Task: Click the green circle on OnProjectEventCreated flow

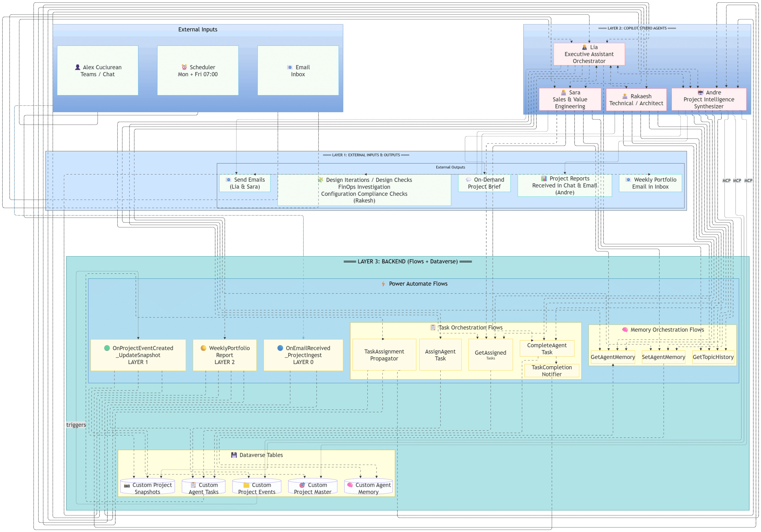Action: pyautogui.click(x=107, y=348)
